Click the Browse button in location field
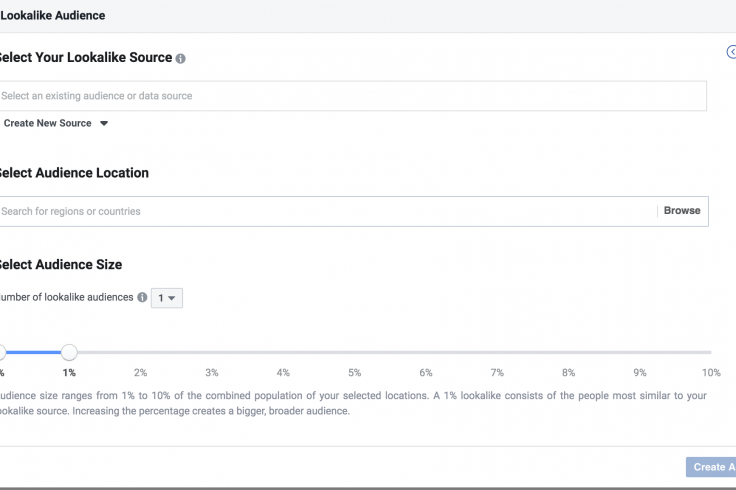 (682, 211)
